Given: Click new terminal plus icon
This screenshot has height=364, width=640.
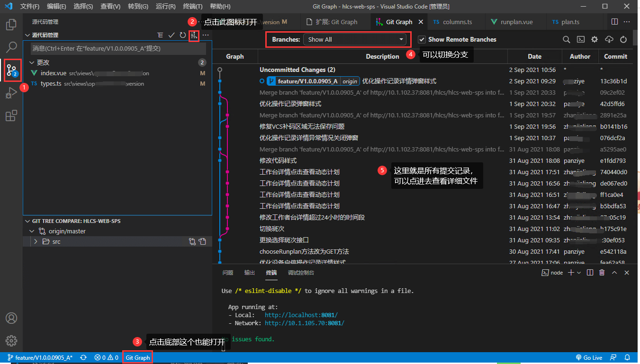Looking at the screenshot, I should click(x=571, y=273).
